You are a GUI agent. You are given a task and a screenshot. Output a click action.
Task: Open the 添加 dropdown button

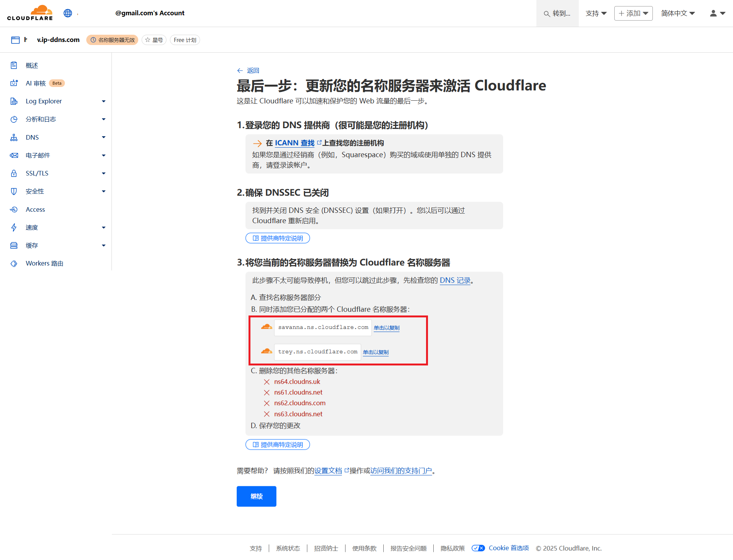tap(633, 13)
